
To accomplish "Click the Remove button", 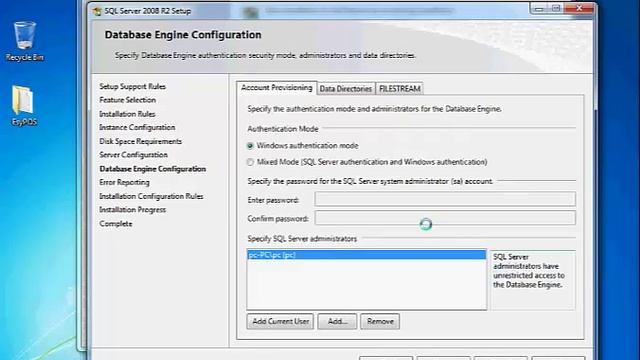I will click(380, 321).
